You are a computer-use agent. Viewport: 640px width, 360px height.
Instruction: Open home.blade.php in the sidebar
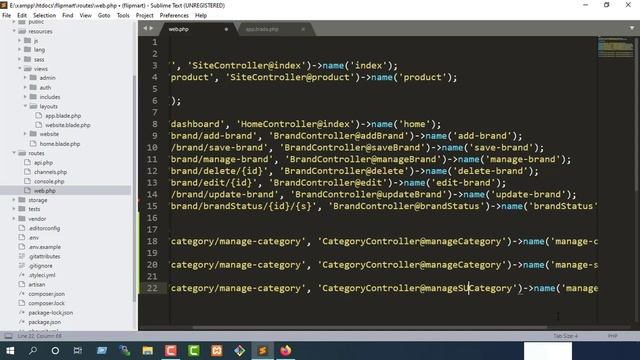(x=60, y=144)
